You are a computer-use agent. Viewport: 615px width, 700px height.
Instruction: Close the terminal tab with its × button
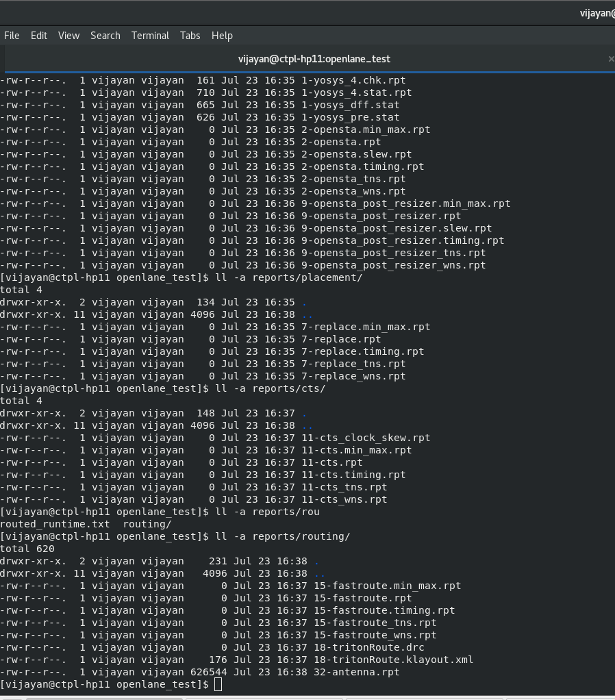611,59
